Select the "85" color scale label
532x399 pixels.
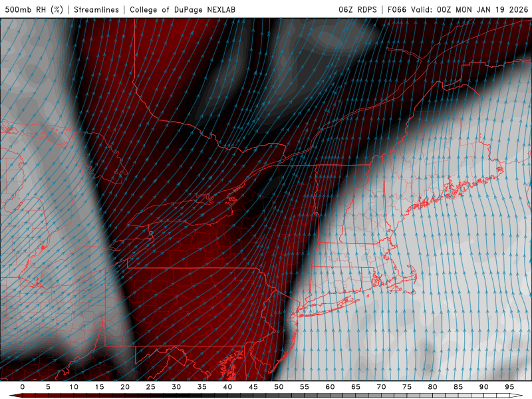point(458,387)
